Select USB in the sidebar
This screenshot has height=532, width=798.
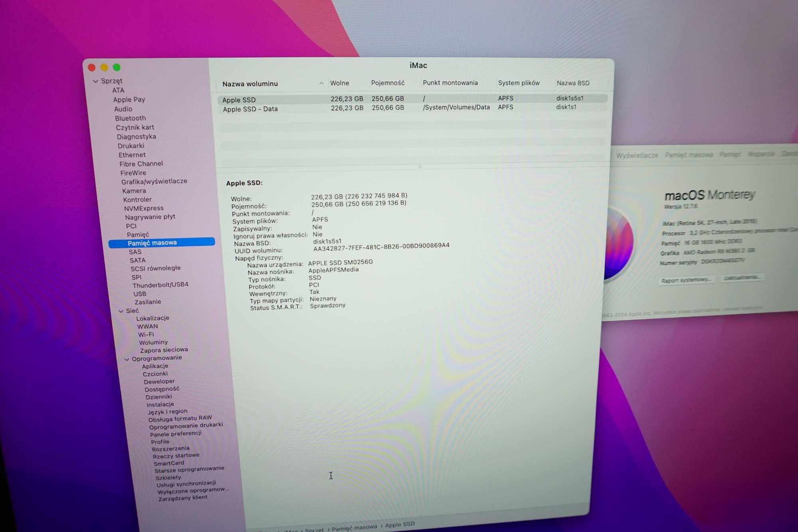[140, 294]
